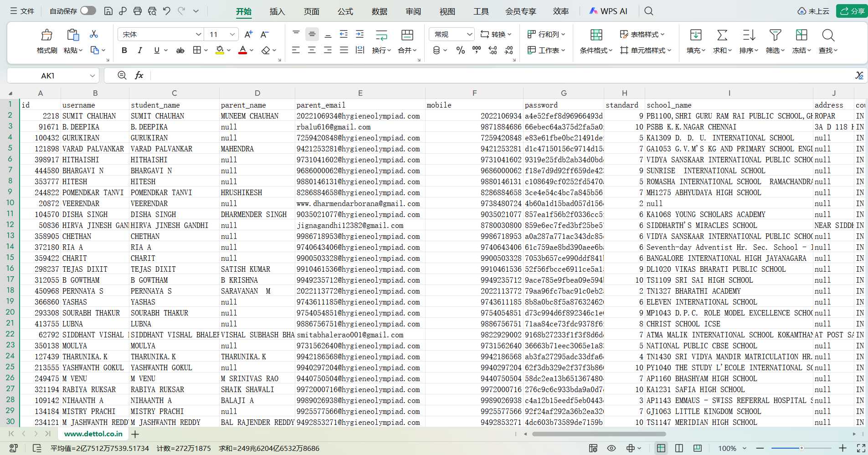Open the font size dropdown
The width and height of the screenshot is (868, 455).
(232, 34)
